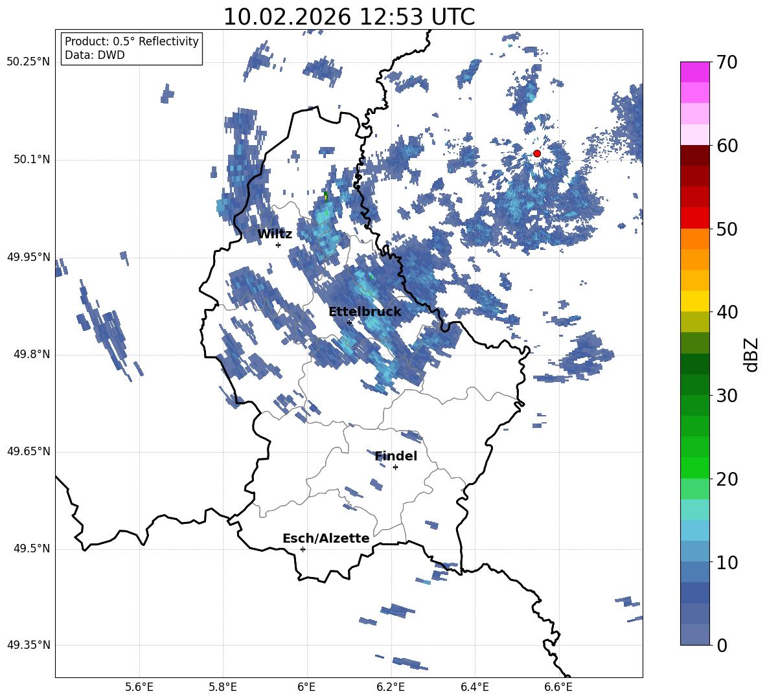This screenshot has width=767, height=700.
Task: Click the colorbar 'dBZ' axis label
Action: pyautogui.click(x=751, y=354)
